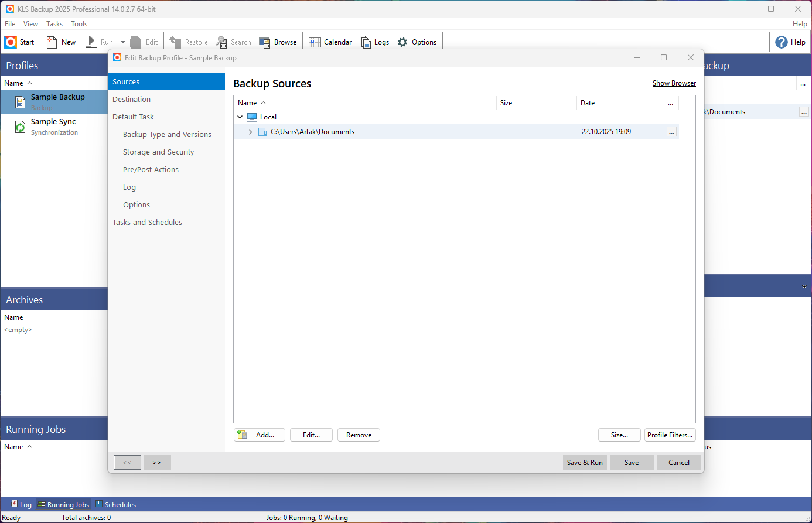The height and width of the screenshot is (523, 812).
Task: Open Logs from the toolbar
Action: (365, 42)
